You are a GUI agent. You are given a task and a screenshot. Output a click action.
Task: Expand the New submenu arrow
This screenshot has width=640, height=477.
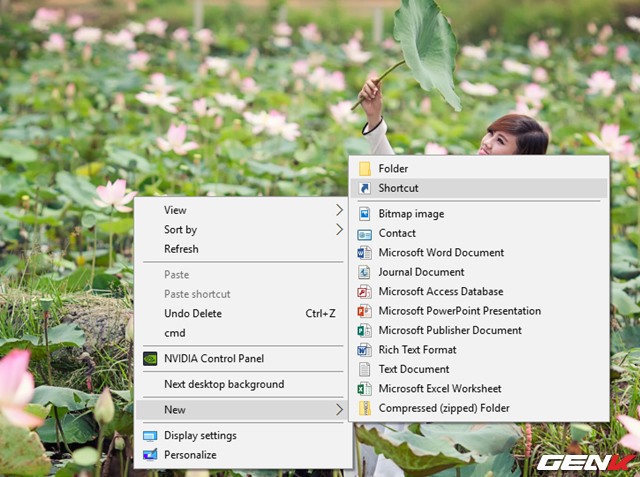(x=339, y=409)
